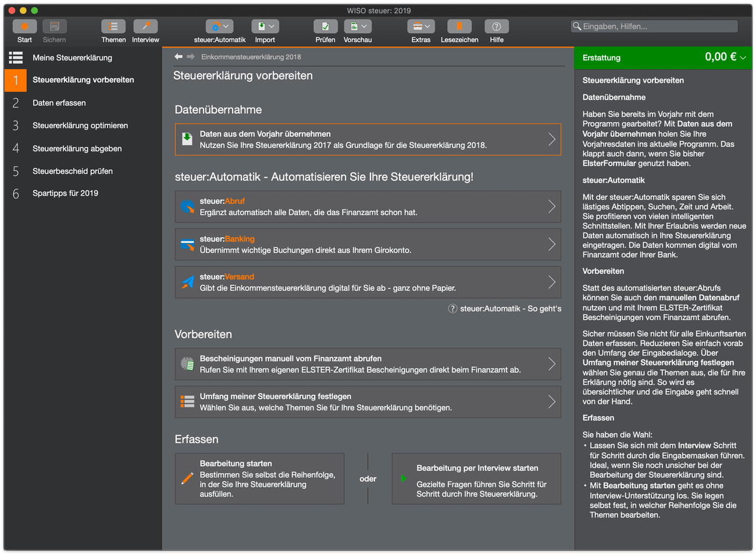Click the steuer:Abruf title text

(222, 201)
